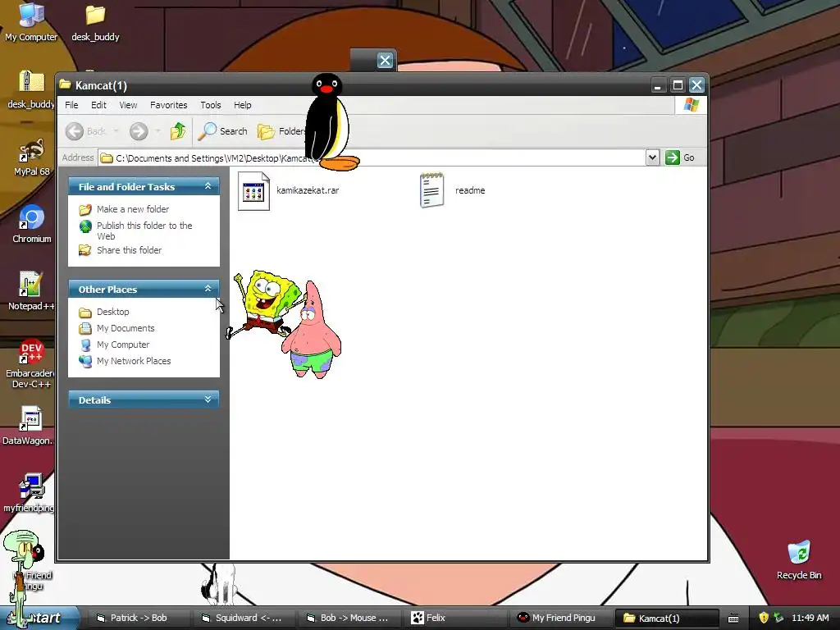
Task: Toggle the Folders pane button
Action: point(281,131)
